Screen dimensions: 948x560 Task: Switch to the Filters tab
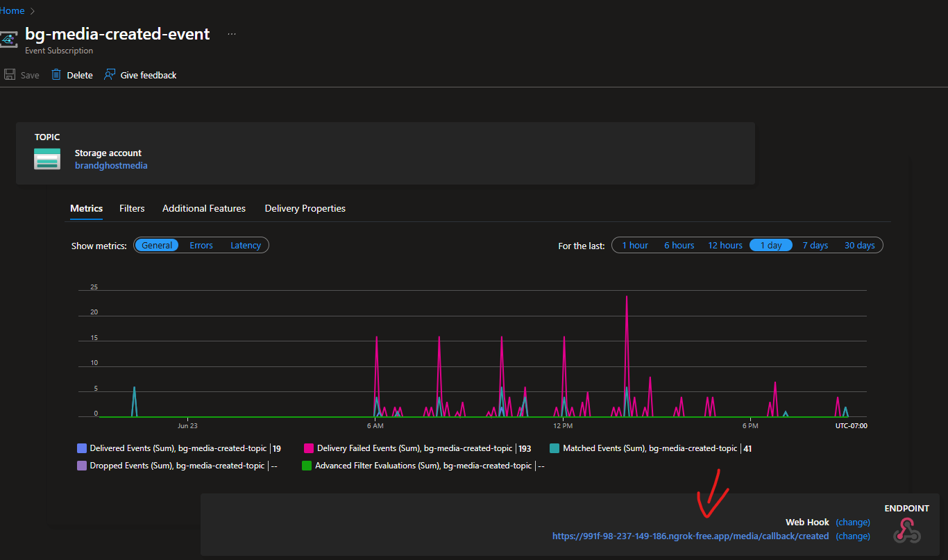pos(132,208)
